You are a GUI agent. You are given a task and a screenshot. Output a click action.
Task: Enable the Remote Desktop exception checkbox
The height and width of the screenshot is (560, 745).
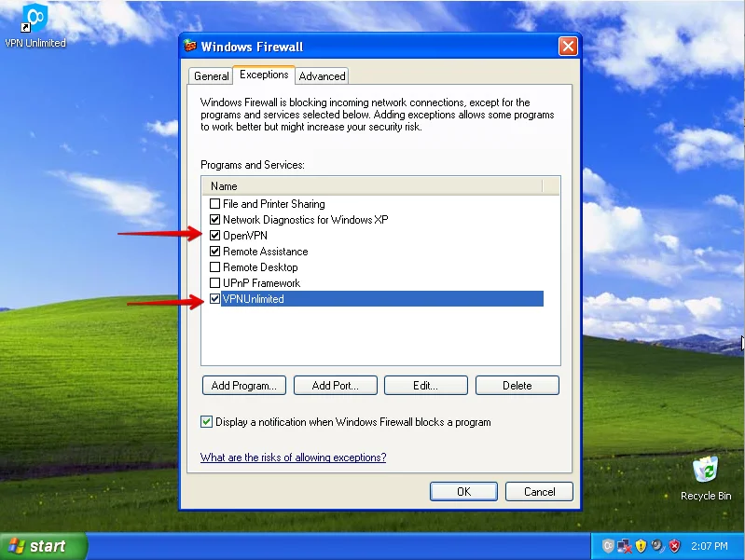[215, 267]
